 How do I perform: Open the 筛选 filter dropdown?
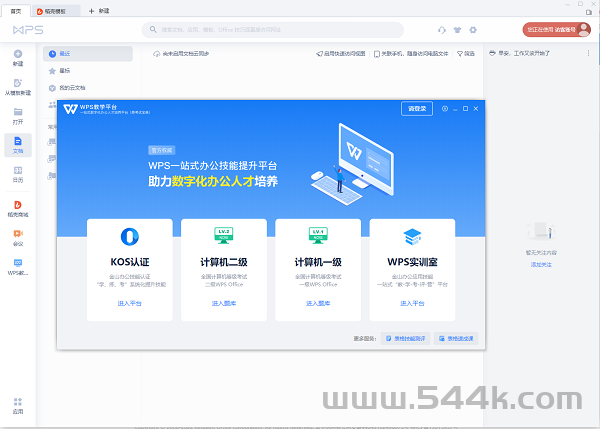click(x=465, y=54)
